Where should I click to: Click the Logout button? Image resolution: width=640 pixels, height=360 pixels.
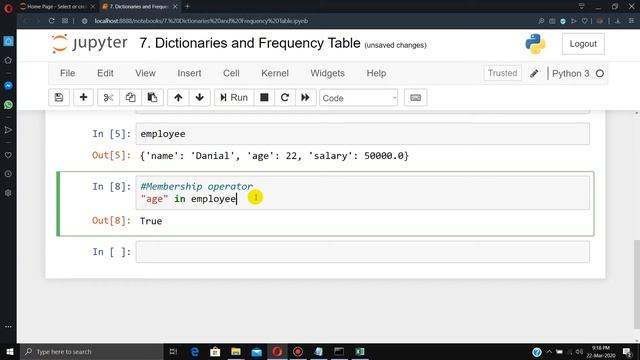tap(583, 44)
